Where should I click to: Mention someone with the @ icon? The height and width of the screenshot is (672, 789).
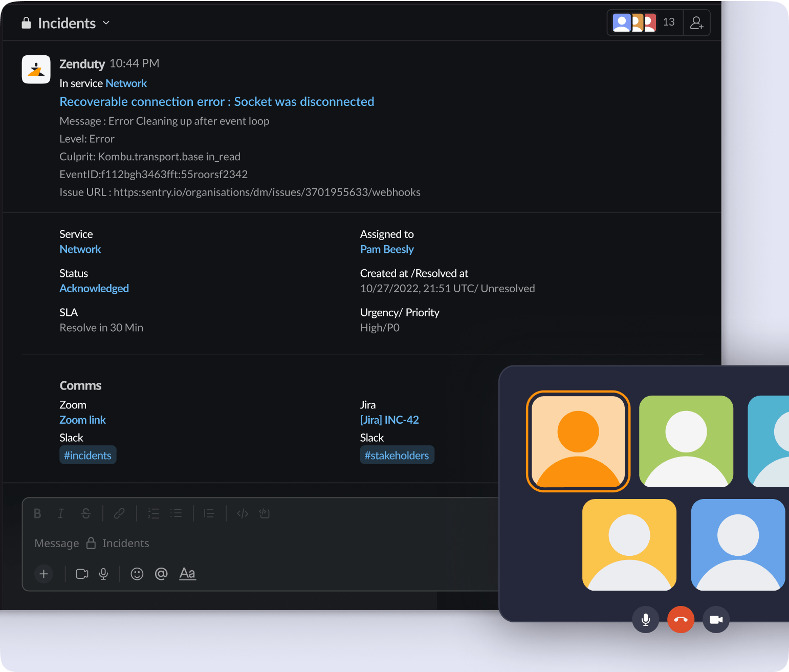(x=161, y=574)
